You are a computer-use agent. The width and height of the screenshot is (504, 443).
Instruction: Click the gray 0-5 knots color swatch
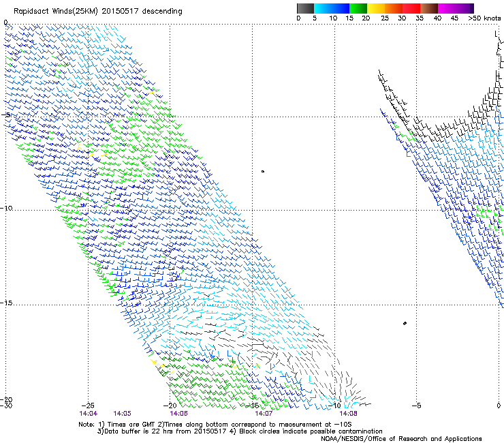(x=305, y=8)
